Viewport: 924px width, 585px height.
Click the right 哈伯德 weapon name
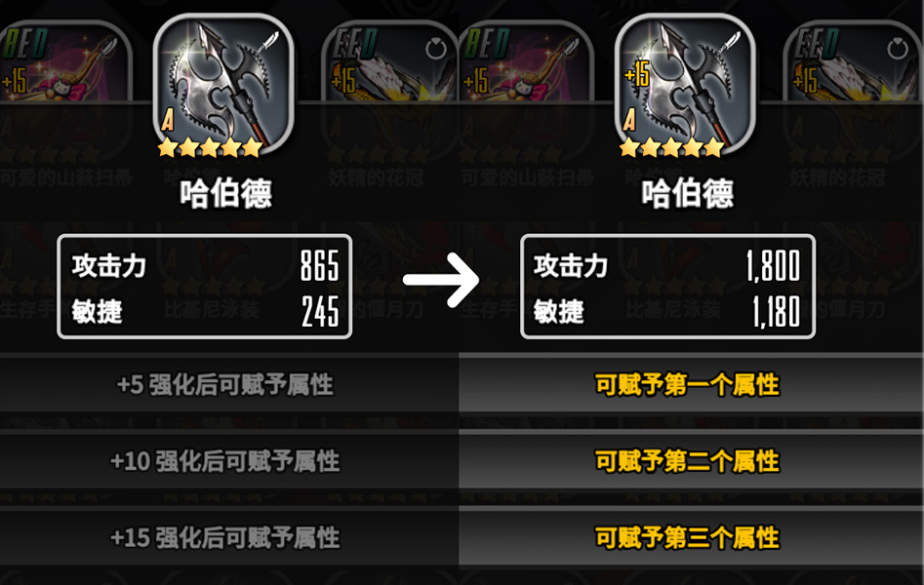tap(688, 193)
